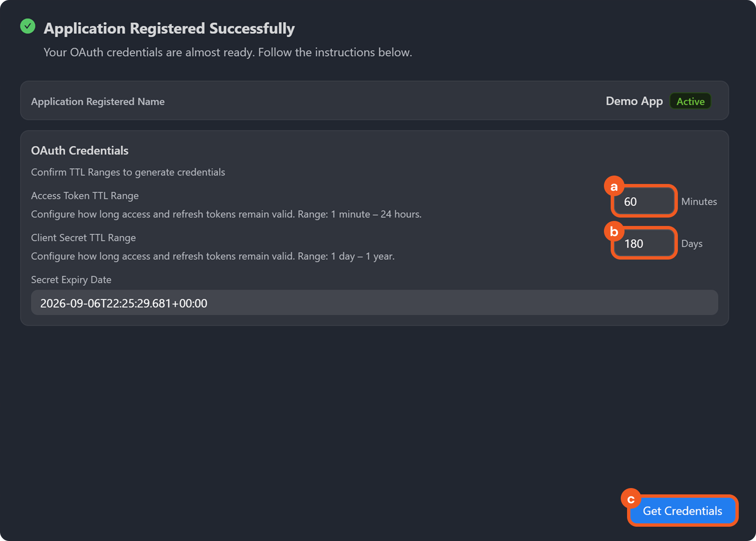Select the Secret Expiry Date field
The height and width of the screenshot is (541, 756).
(x=374, y=303)
